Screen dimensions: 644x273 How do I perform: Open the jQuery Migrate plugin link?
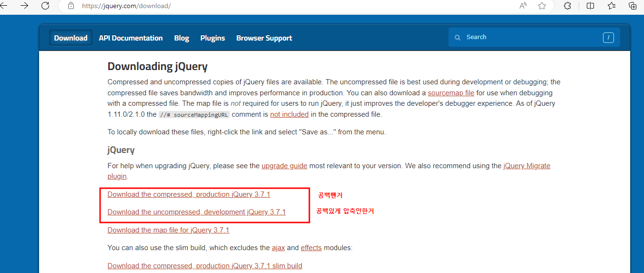527,166
